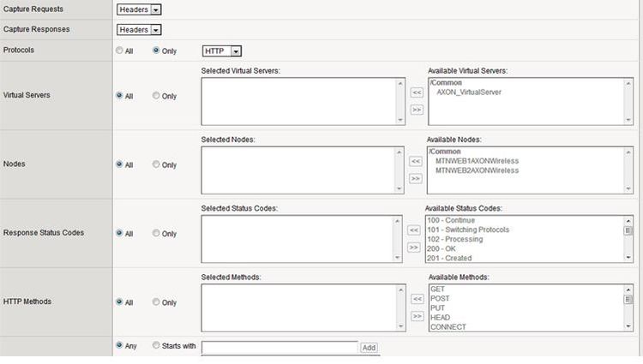Enable Only option for Response Status Codes

(x=156, y=233)
